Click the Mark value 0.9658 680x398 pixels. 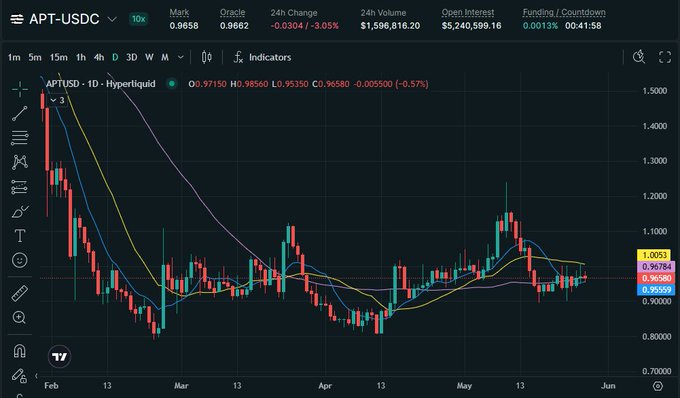[184, 26]
